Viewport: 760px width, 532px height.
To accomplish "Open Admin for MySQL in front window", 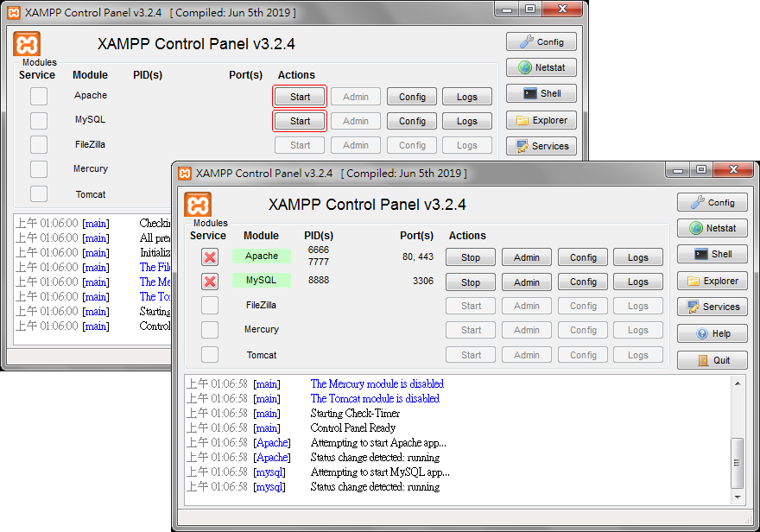I will pos(526,282).
